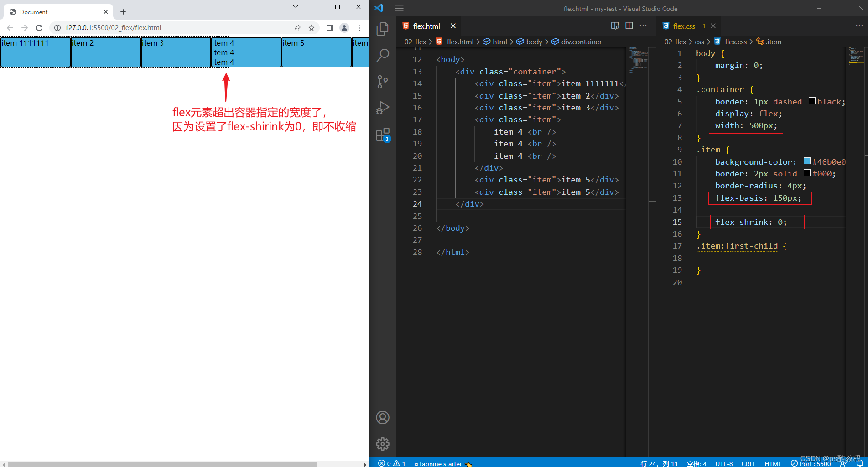This screenshot has height=467, width=868.
Task: Click the browser address bar URL
Action: pyautogui.click(x=113, y=28)
